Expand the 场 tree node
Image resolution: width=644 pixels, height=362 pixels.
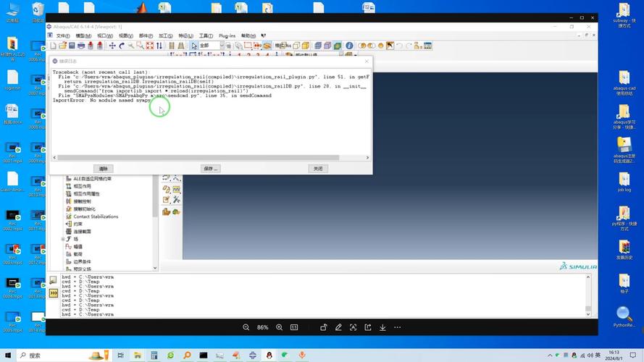pyautogui.click(x=63, y=239)
